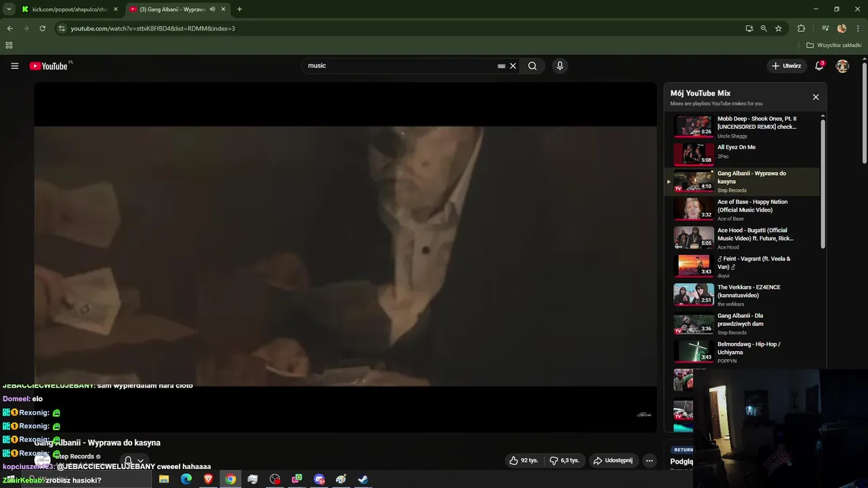The width and height of the screenshot is (868, 488).
Task: Open Discord from the taskbar
Action: [319, 479]
